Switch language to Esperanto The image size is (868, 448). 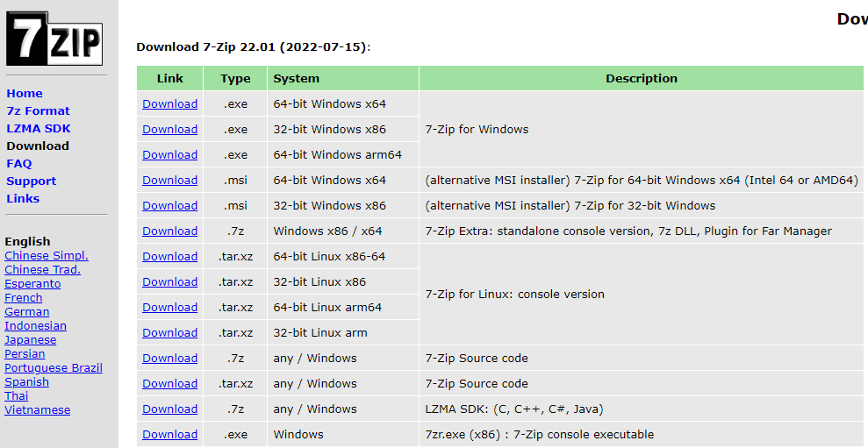[32, 284]
